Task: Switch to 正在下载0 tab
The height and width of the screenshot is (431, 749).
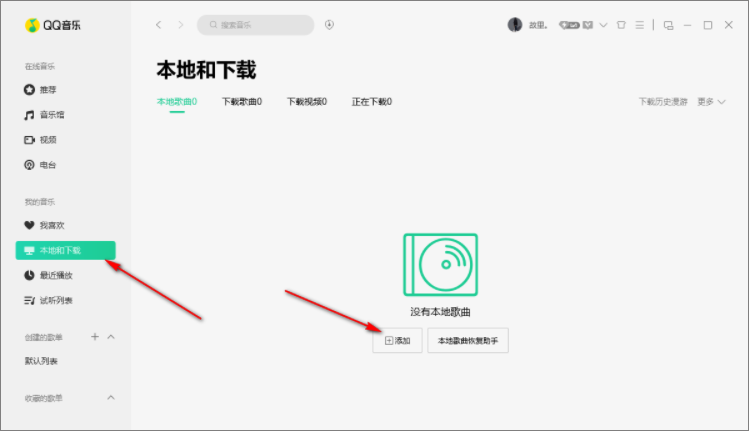Action: click(x=372, y=101)
